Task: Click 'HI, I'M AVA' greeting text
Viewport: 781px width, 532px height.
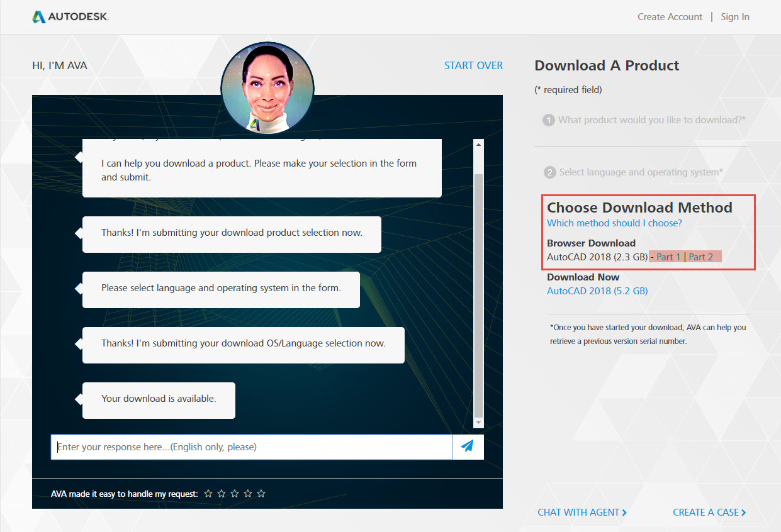Action: (x=60, y=65)
